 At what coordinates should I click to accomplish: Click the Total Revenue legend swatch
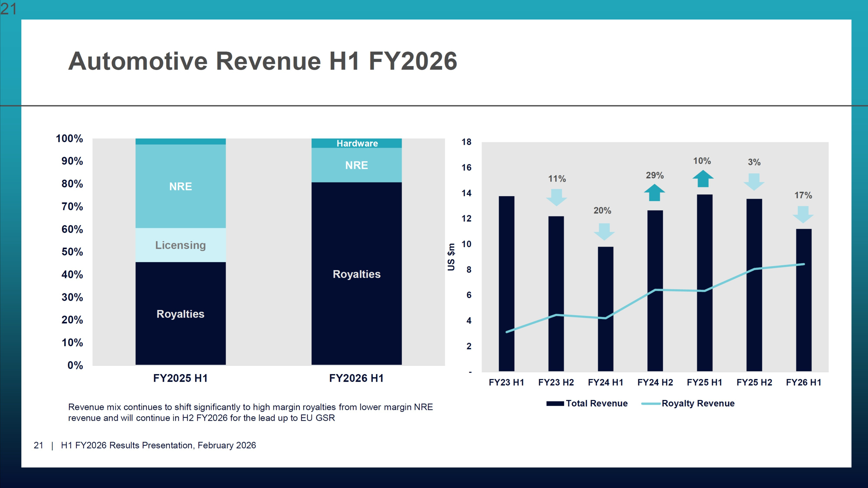pyautogui.click(x=555, y=403)
